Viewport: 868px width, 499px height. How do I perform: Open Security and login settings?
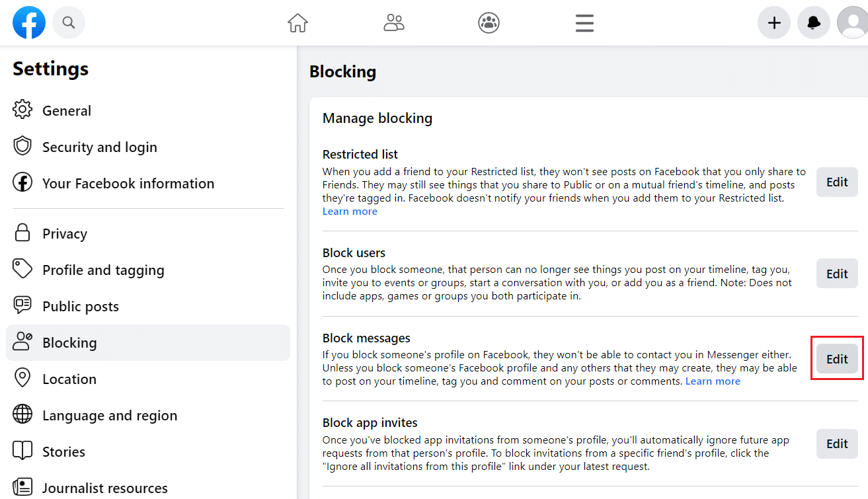148,147
